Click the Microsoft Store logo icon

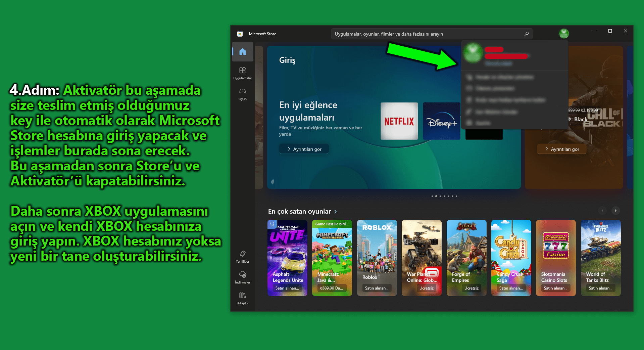tap(240, 34)
